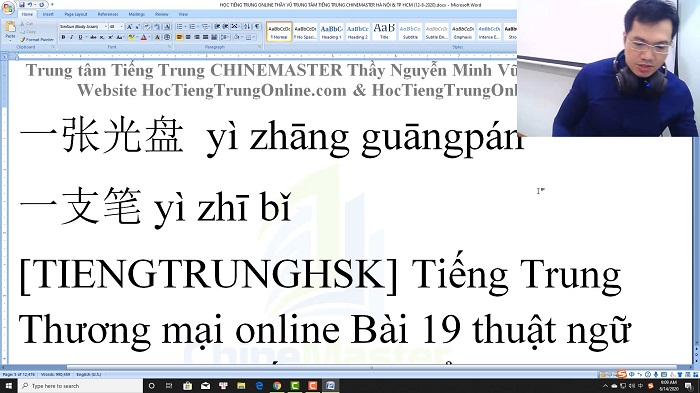Image resolution: width=700 pixels, height=393 pixels.
Task: Apply the No Spacing style
Action: [x=306, y=31]
